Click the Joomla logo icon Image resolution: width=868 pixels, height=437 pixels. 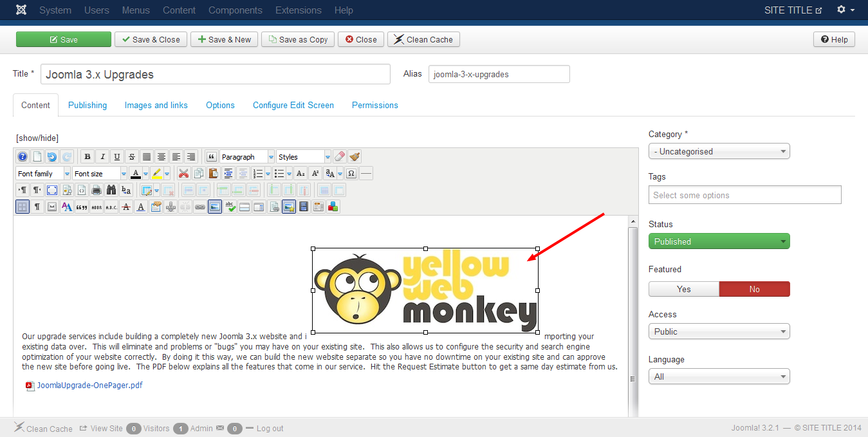(x=21, y=10)
